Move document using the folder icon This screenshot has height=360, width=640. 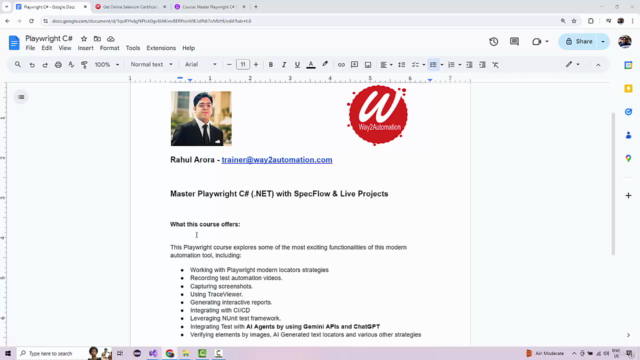click(97, 39)
